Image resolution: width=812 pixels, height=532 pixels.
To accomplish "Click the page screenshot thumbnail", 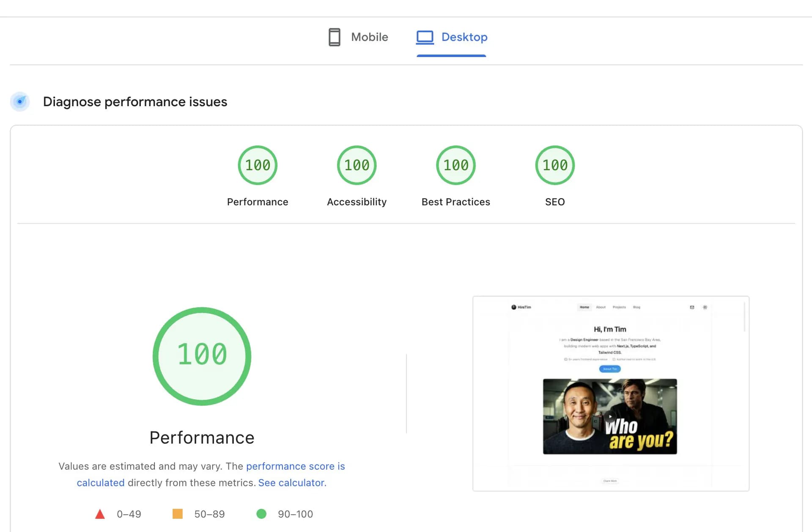I will point(611,393).
